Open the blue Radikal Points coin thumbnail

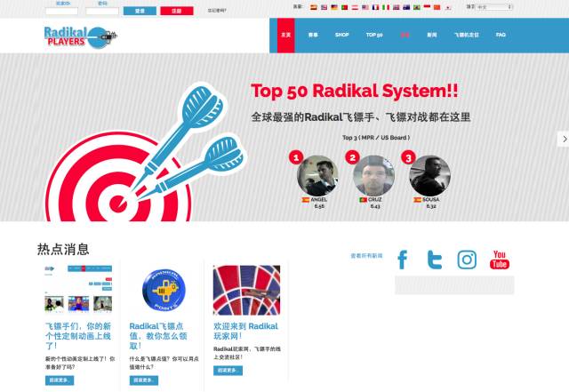point(164,290)
